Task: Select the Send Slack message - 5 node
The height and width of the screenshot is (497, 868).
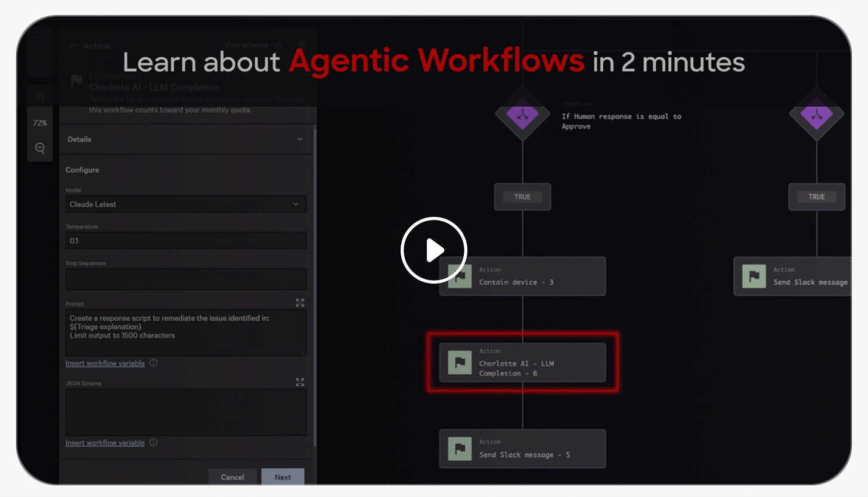Action: pyautogui.click(x=522, y=449)
